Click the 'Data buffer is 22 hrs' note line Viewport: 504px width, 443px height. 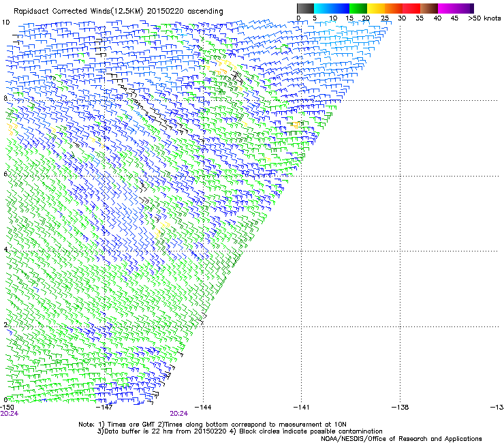pyautogui.click(x=240, y=431)
